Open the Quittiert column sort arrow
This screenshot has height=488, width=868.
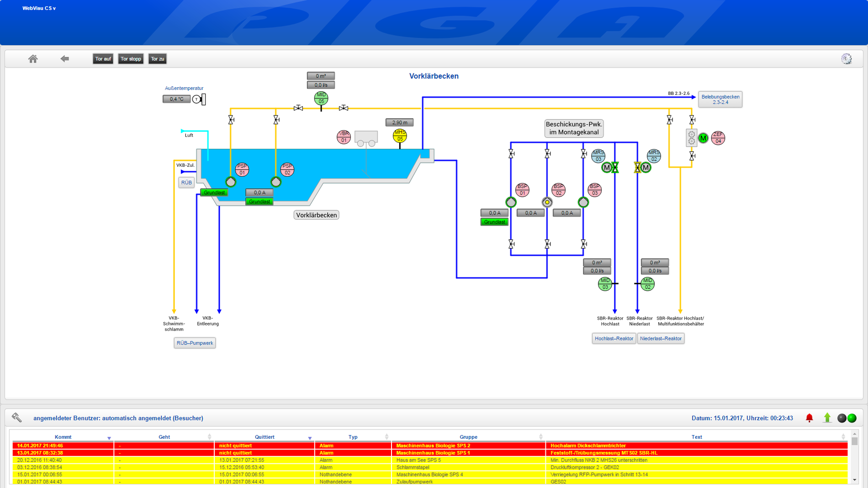coord(310,438)
